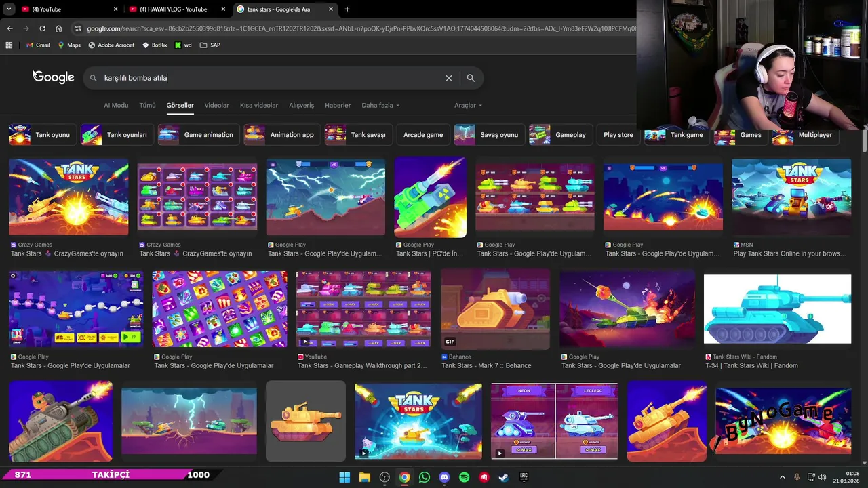Screen dimensions: 868x488
Task: Open Windows Start menu
Action: 344,477
